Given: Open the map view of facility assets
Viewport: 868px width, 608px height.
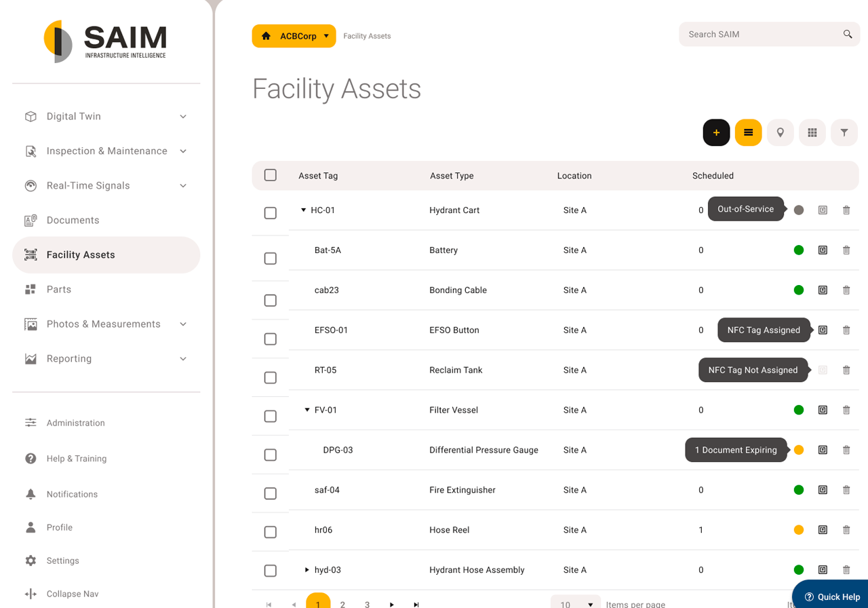Looking at the screenshot, I should click(780, 132).
